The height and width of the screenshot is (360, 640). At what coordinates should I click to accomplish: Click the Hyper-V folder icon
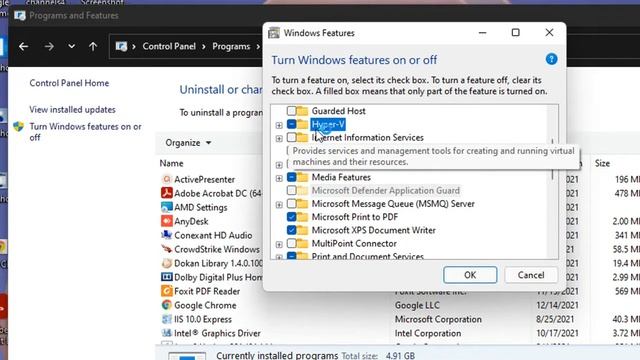302,124
